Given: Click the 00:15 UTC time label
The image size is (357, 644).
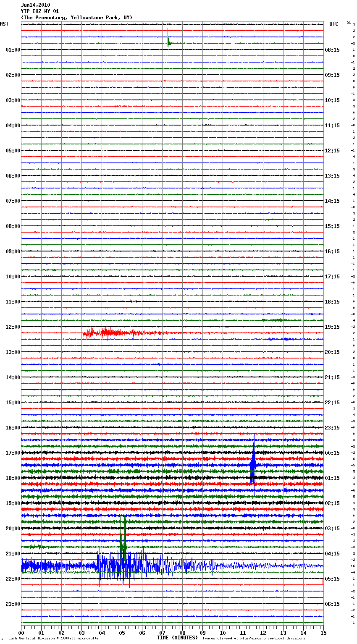Looking at the screenshot, I should [332, 453].
